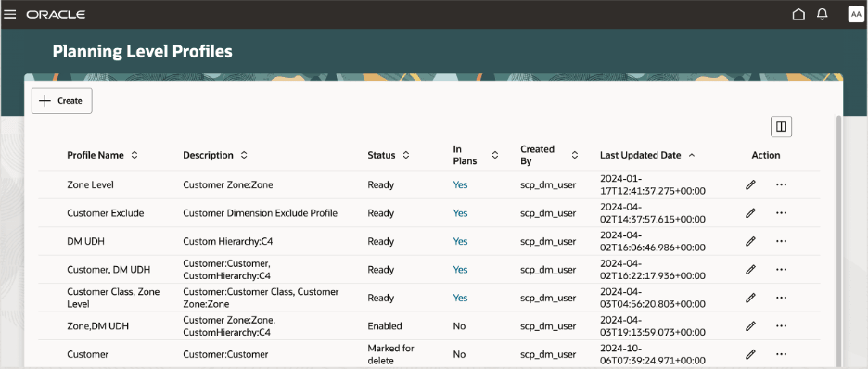The image size is (868, 369).
Task: Open more actions for Customer Exclude
Action: click(781, 213)
